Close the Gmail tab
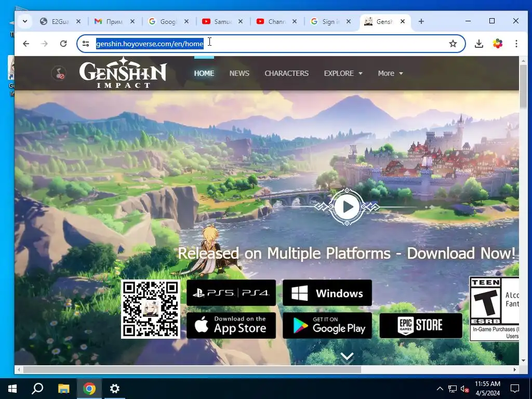 pyautogui.click(x=132, y=21)
